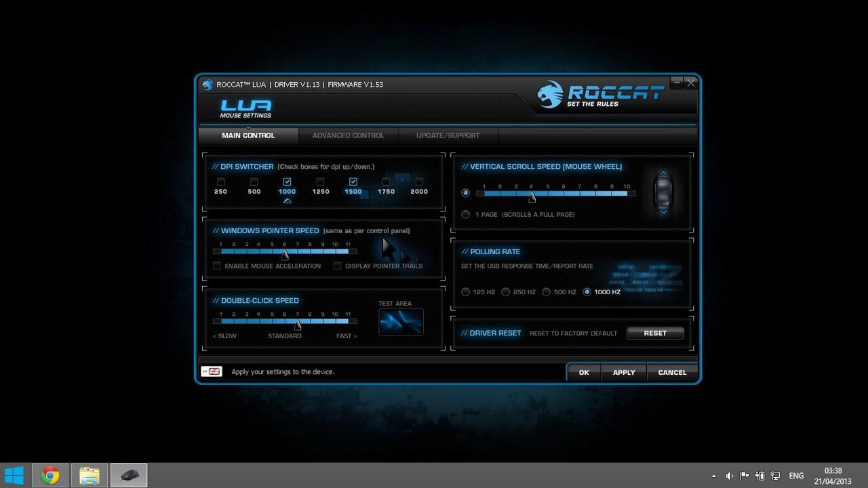Click the ROCCAT mouse taskbar icon

click(x=129, y=475)
